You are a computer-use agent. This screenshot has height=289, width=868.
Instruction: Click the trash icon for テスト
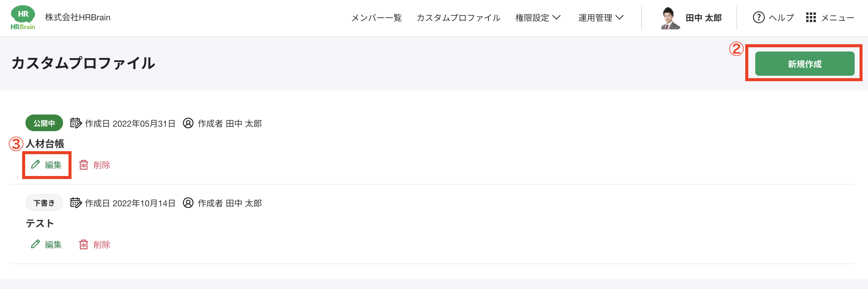tap(84, 244)
